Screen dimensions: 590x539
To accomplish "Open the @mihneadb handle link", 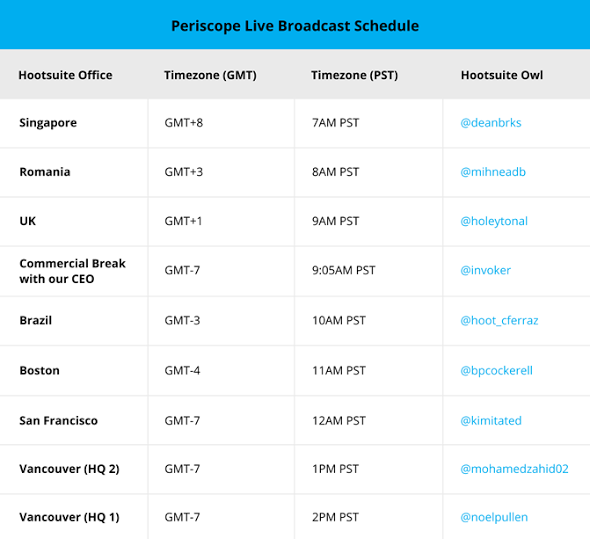I will coord(493,172).
